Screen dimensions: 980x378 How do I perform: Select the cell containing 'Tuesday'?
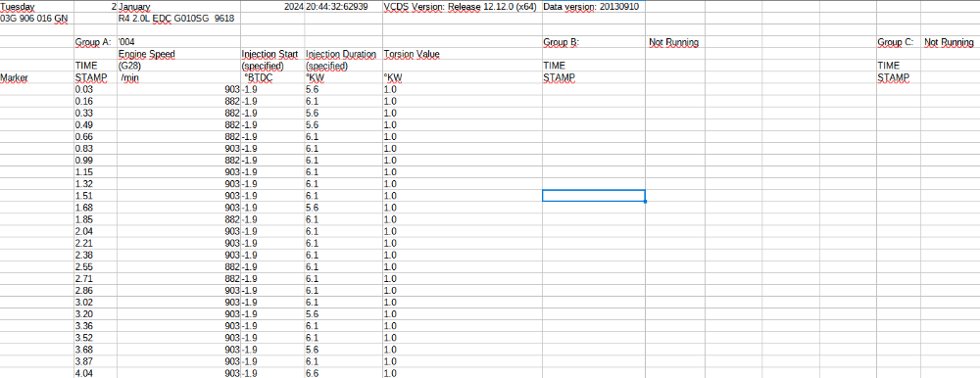[x=37, y=6]
